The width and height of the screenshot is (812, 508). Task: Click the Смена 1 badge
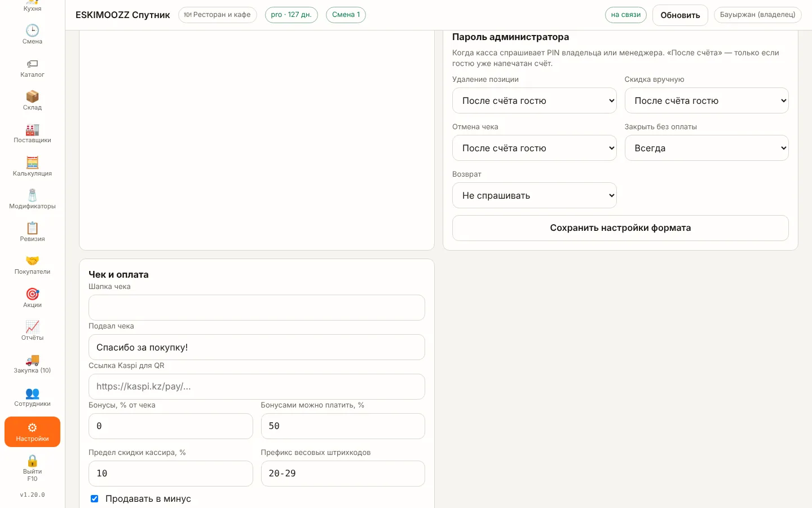346,15
